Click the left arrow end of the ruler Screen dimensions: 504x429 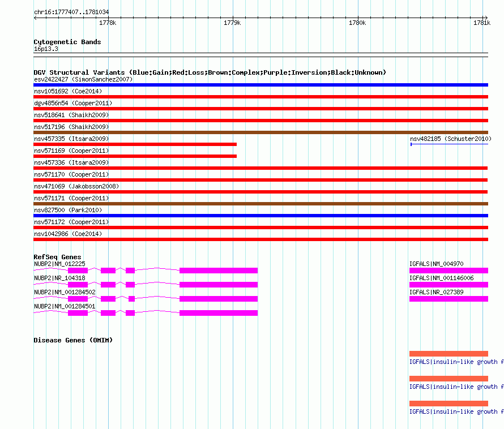pos(35,18)
